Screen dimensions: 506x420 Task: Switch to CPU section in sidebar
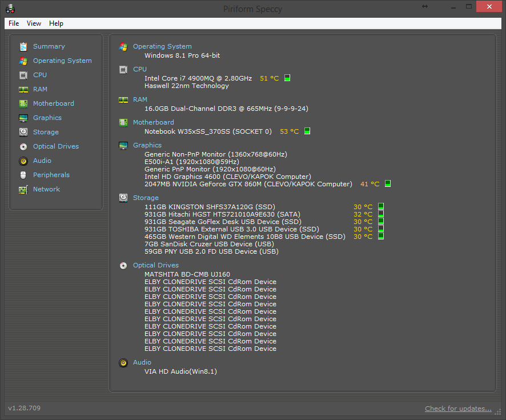40,75
